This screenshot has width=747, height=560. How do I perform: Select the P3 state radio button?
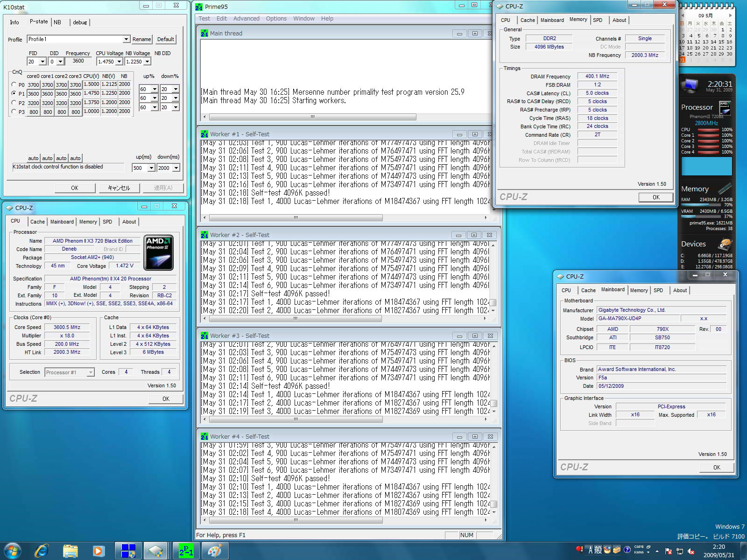tap(14, 112)
